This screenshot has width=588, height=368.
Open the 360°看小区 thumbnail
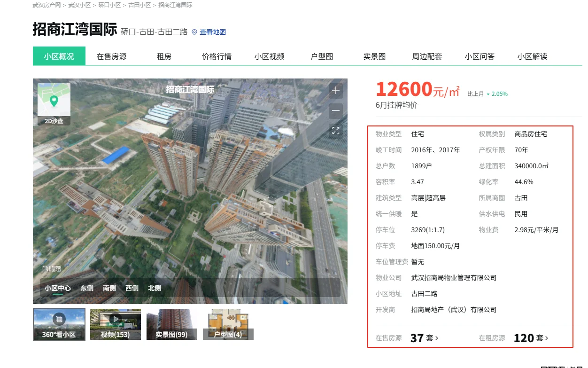[x=59, y=324]
